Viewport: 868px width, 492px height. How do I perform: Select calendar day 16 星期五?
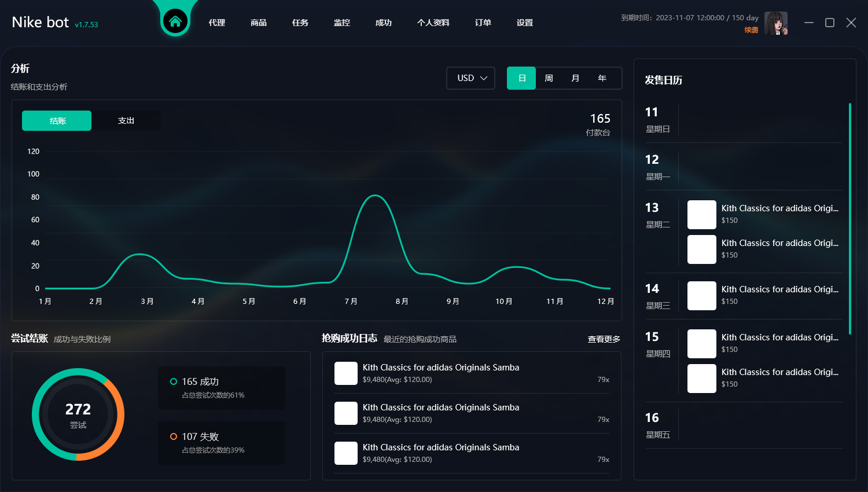658,425
